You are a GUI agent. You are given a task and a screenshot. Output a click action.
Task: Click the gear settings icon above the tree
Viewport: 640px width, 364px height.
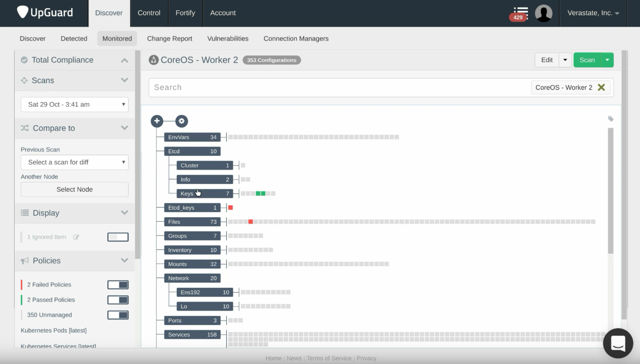182,121
